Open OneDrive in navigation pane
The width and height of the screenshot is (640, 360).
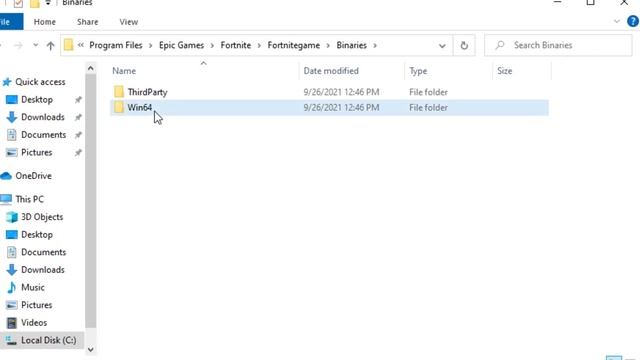(x=33, y=176)
